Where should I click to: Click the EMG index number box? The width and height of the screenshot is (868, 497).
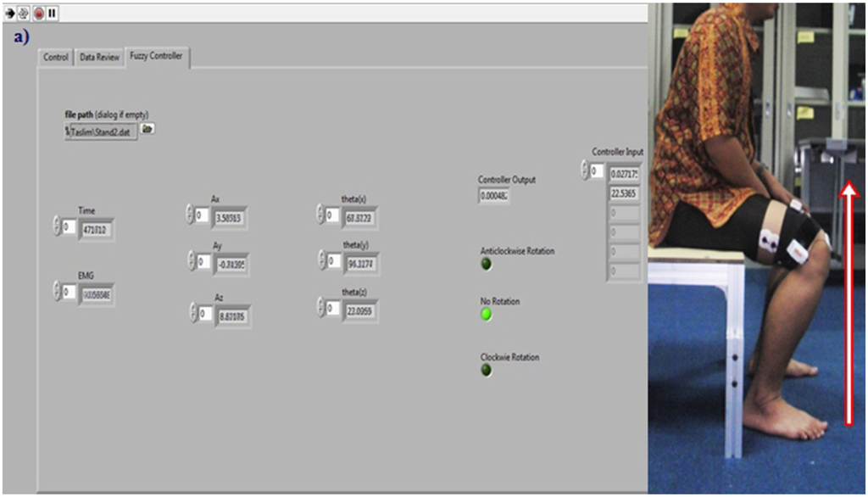(69, 292)
